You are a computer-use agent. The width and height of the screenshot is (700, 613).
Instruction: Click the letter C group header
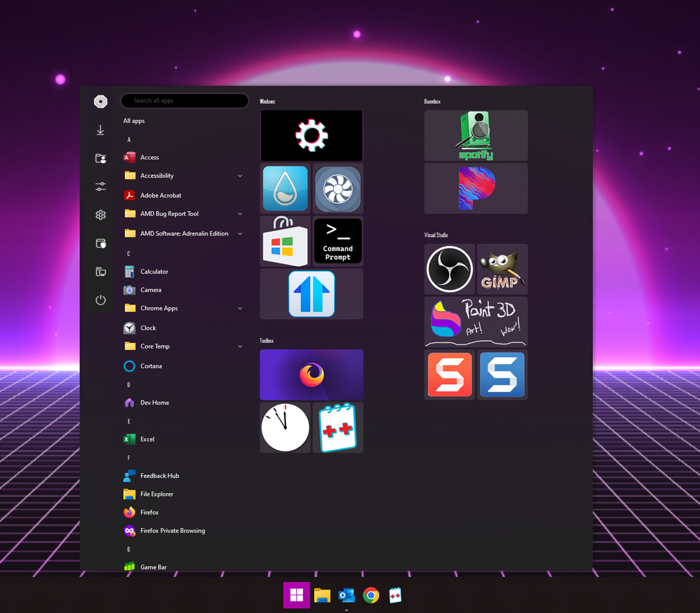point(129,254)
